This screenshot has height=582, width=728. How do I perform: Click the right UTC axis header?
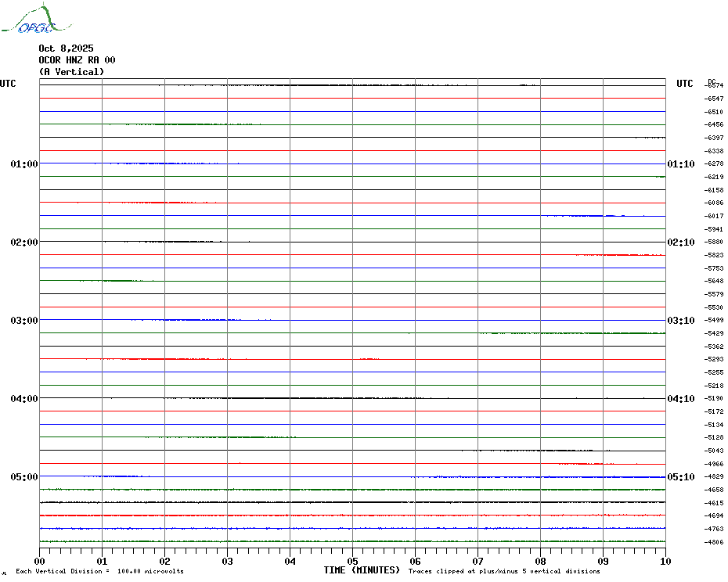pyautogui.click(x=684, y=84)
